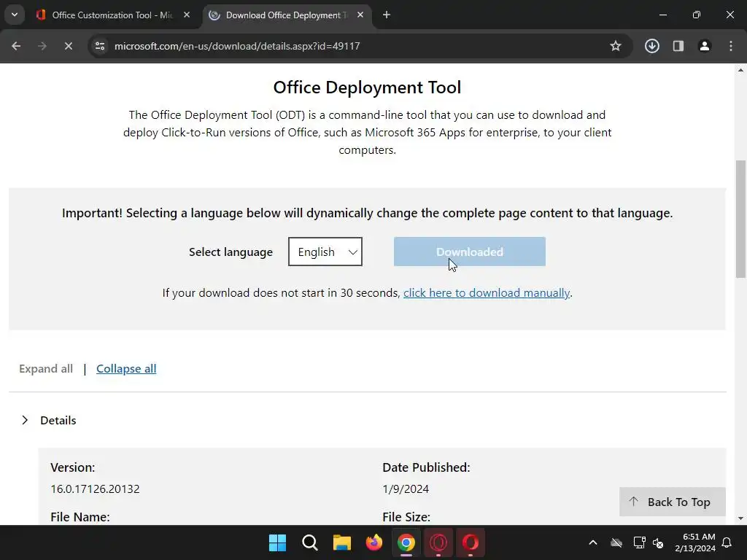The image size is (747, 560).
Task: Click version text 16.0.17126.20132
Action: 96,489
